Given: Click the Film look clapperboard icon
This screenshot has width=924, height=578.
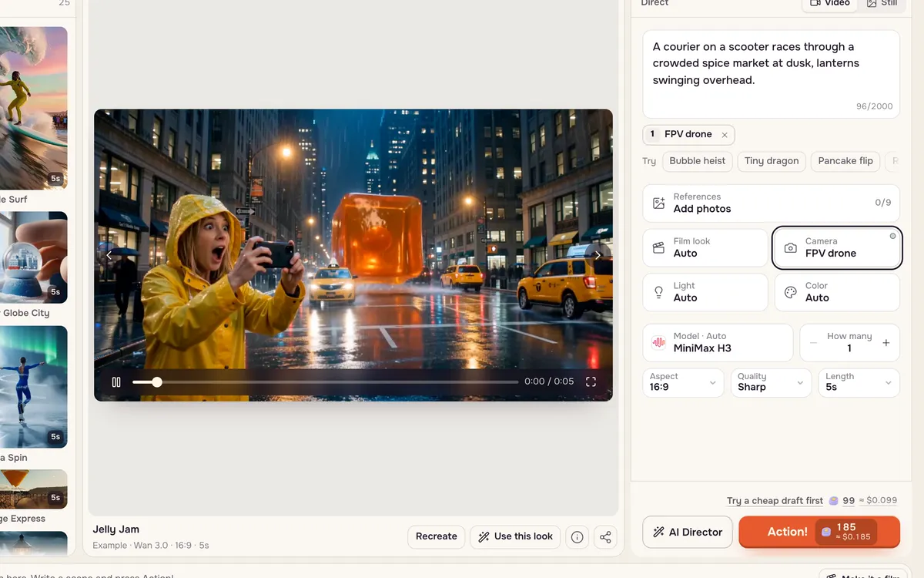Looking at the screenshot, I should [659, 248].
